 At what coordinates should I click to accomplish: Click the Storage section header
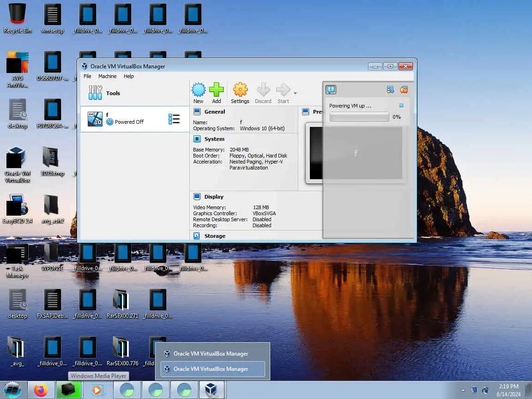tap(214, 236)
